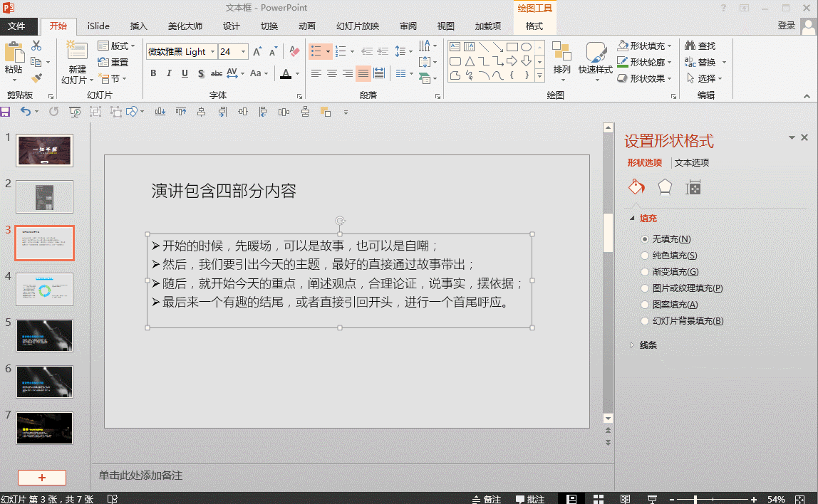Click the Find (查找) button
The image size is (818, 504).
pos(700,46)
